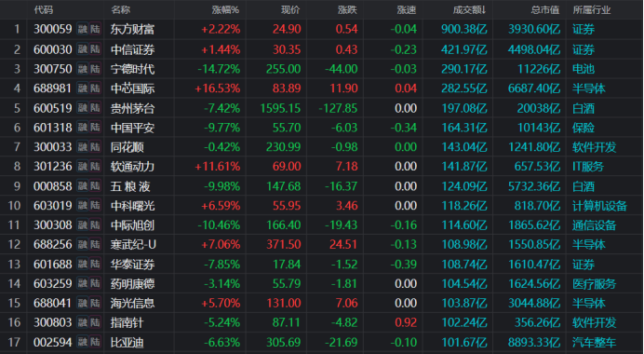Image resolution: width=644 pixels, height=354 pixels.
Task: Click the 融 badge next to 000858
Action: [83, 186]
